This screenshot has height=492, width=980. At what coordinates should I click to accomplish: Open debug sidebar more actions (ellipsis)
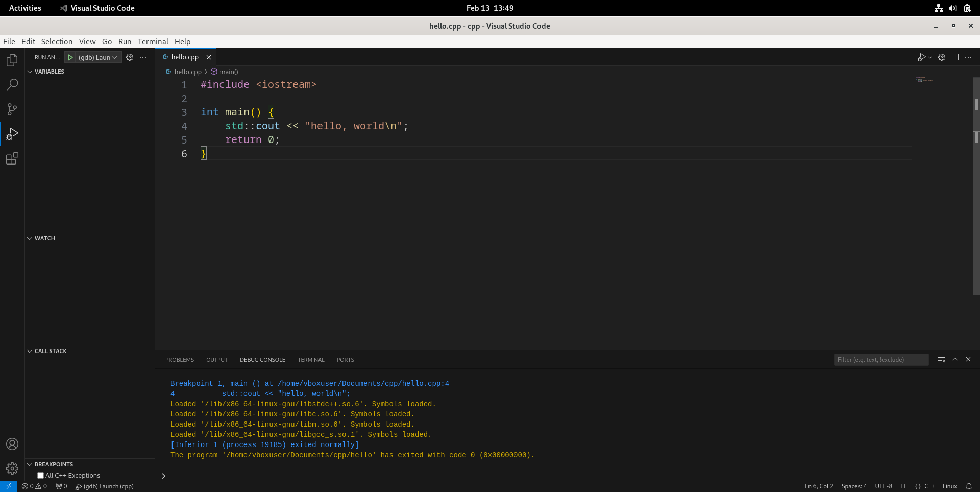pos(143,57)
